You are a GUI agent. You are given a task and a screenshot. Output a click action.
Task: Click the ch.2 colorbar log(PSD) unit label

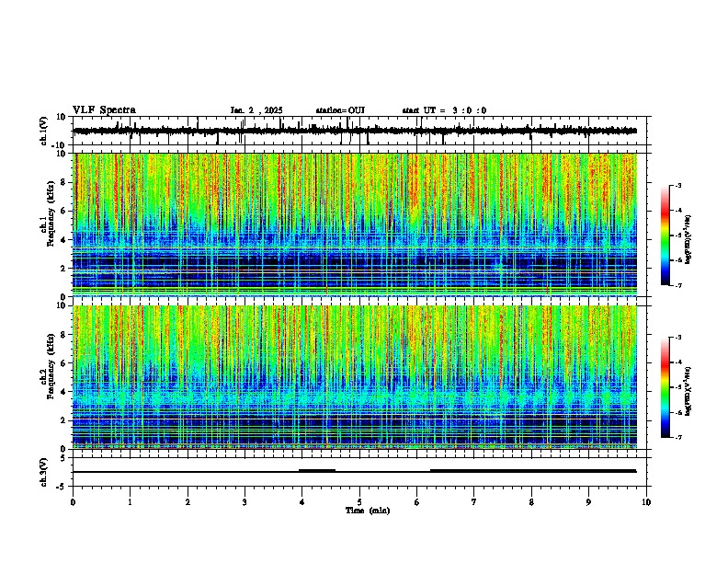(688, 391)
